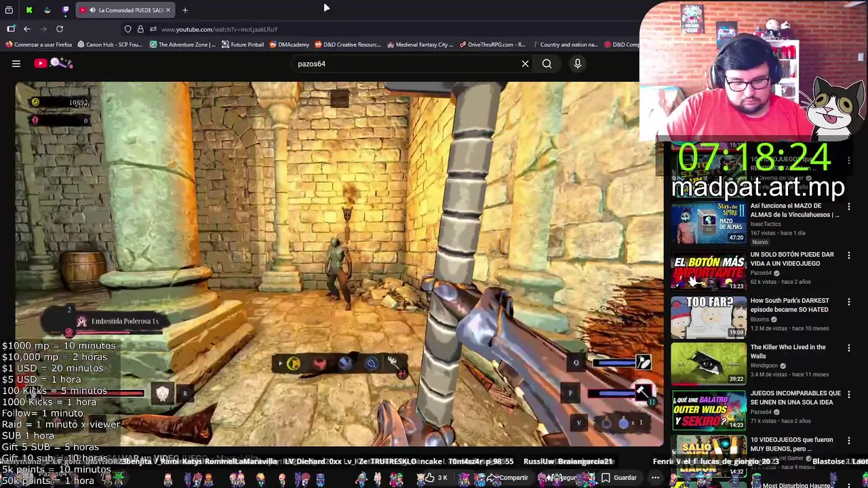Open title The Killer Who Lived in the Walls

(x=788, y=351)
